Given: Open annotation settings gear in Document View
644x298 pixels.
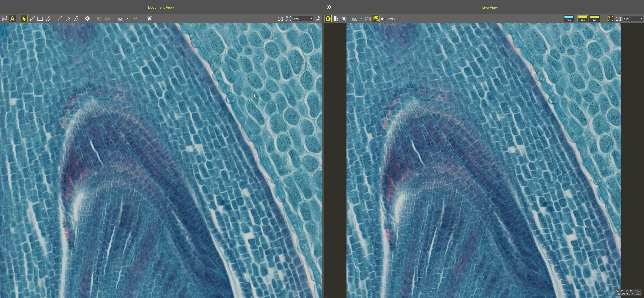Looking at the screenshot, I should [87, 19].
